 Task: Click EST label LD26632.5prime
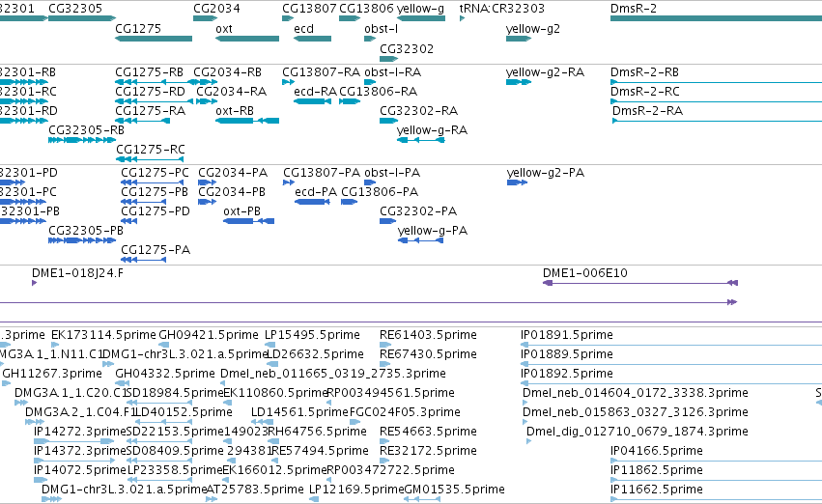(315, 354)
